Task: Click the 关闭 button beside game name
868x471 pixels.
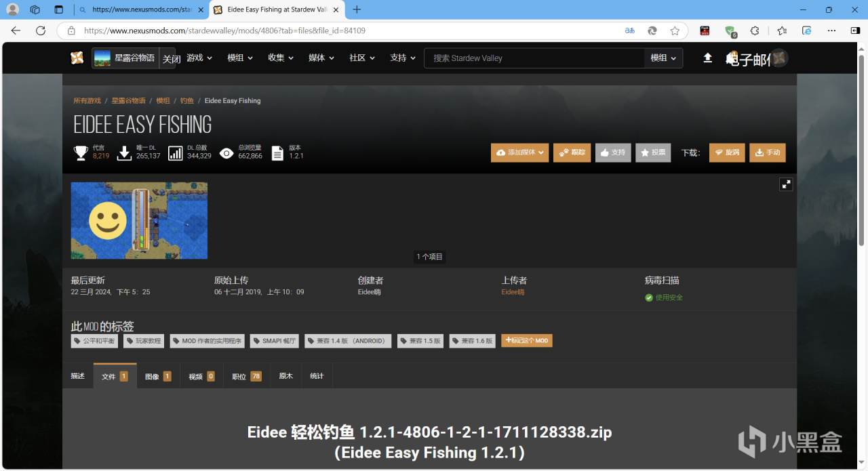Action: point(171,59)
